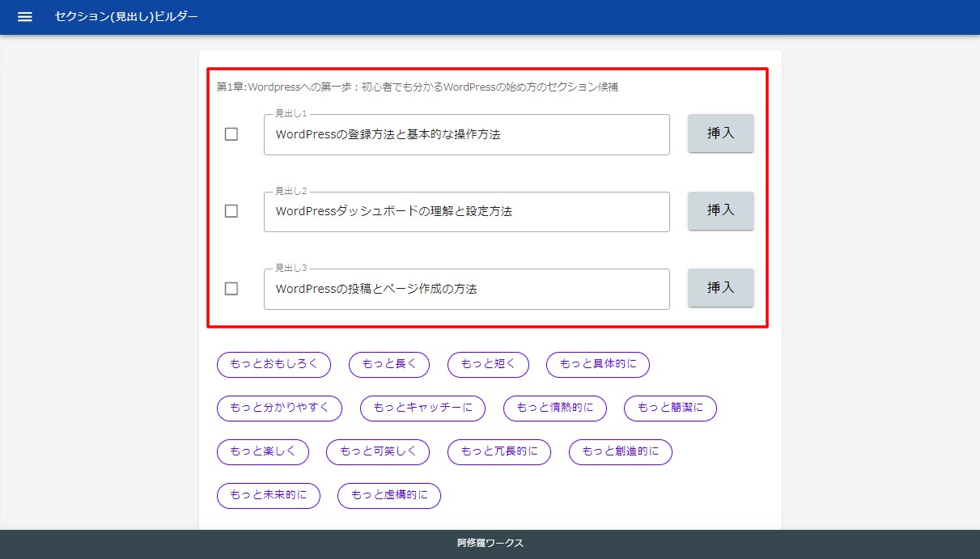Select the もっと簡潔に chip
The image size is (980, 559).
[670, 409]
